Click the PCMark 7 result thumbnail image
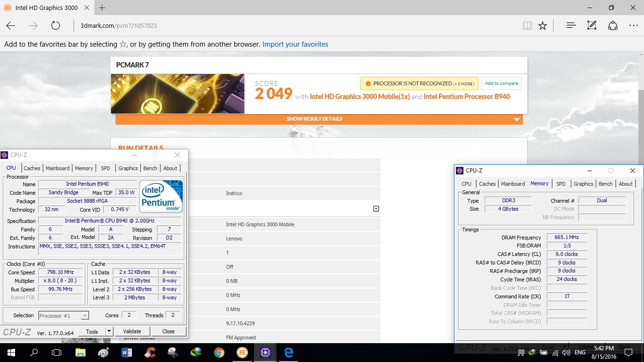 [178, 94]
